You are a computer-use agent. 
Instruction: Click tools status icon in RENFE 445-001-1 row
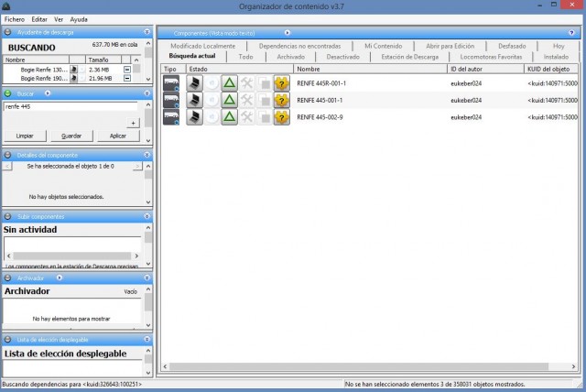pyautogui.click(x=247, y=100)
